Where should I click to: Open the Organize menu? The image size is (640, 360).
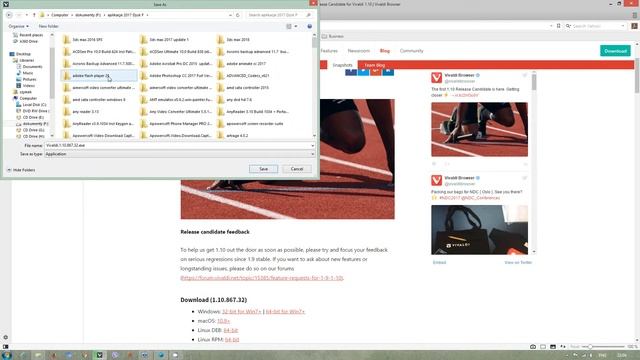(19, 26)
